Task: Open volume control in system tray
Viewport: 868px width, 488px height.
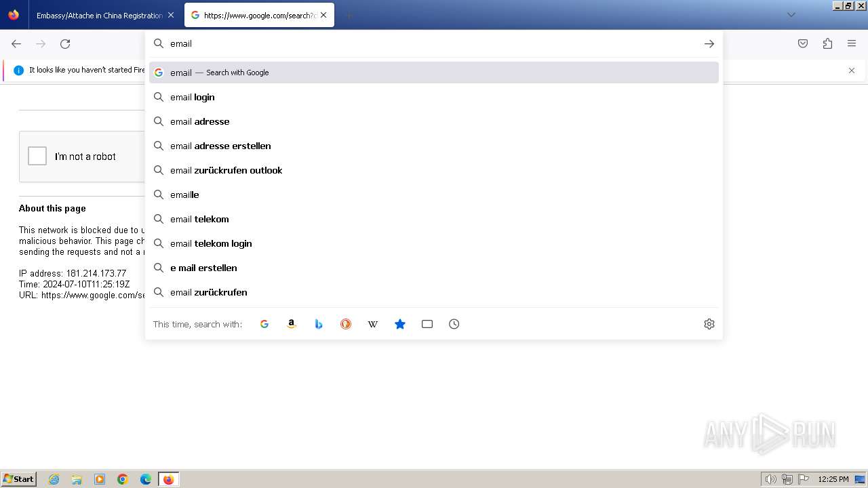Action: (x=771, y=479)
